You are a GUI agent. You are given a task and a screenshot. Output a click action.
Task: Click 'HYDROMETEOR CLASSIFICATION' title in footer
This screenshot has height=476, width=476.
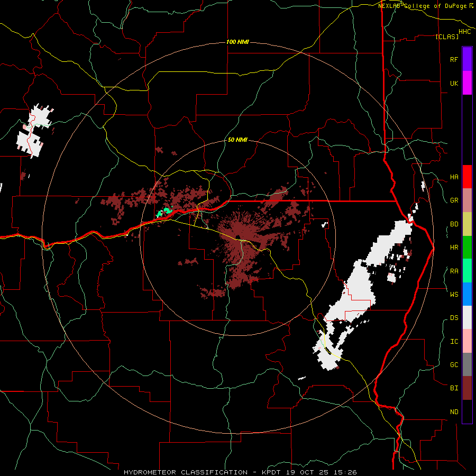[x=186, y=472]
